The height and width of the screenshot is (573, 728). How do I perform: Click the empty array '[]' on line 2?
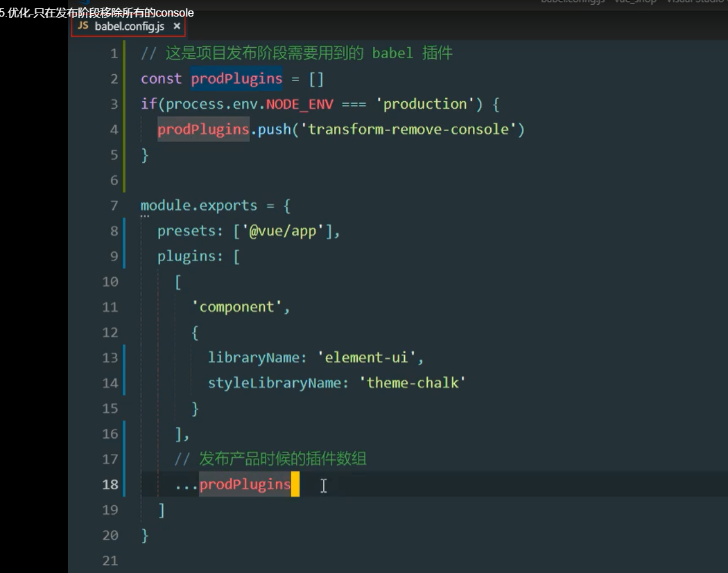tap(316, 79)
